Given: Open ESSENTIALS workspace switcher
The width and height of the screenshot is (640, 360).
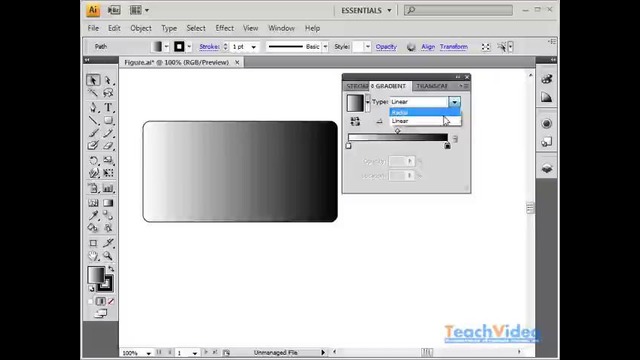Looking at the screenshot, I should [x=366, y=10].
